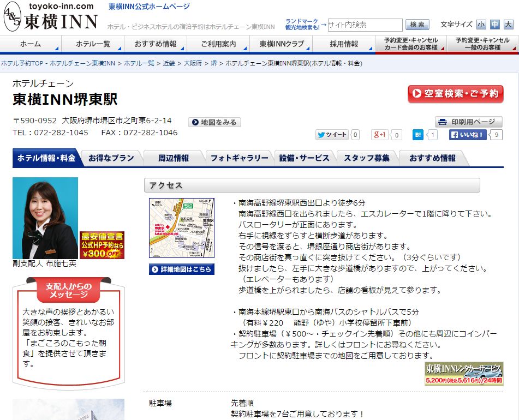
Task: Open the 印刷用ページ printer button
Action: [x=469, y=122]
